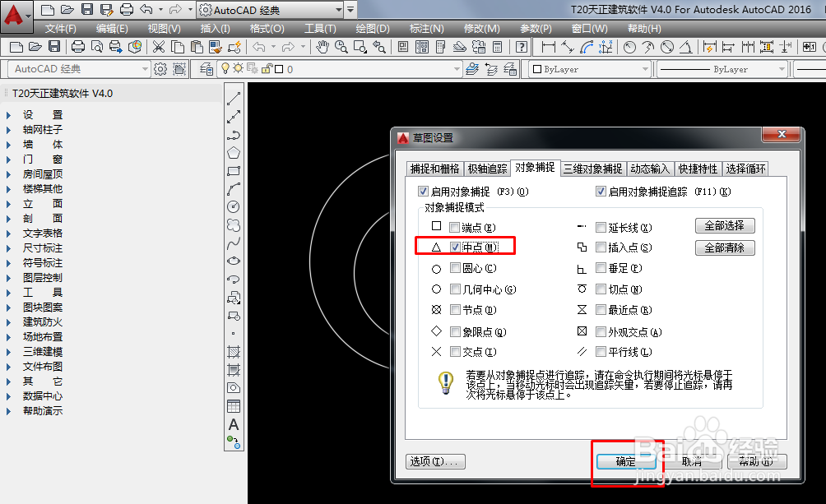
Task: Select the Hatch tool
Action: click(x=234, y=351)
